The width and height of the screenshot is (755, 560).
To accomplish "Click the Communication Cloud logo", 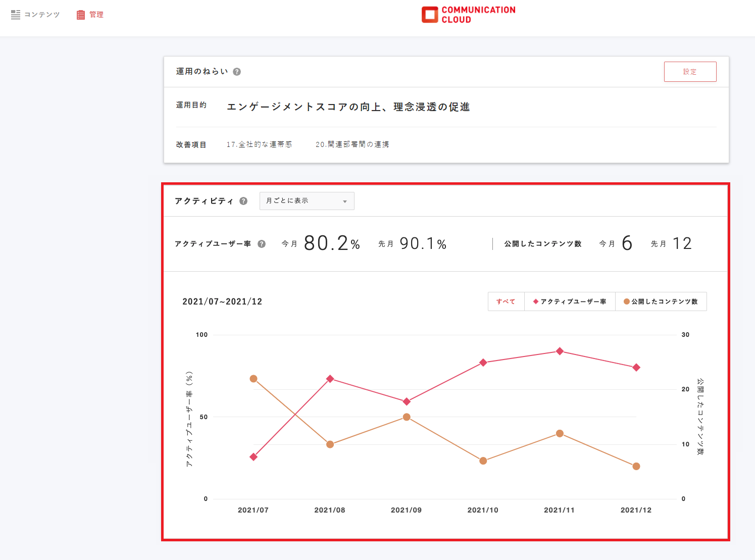I will coord(468,15).
